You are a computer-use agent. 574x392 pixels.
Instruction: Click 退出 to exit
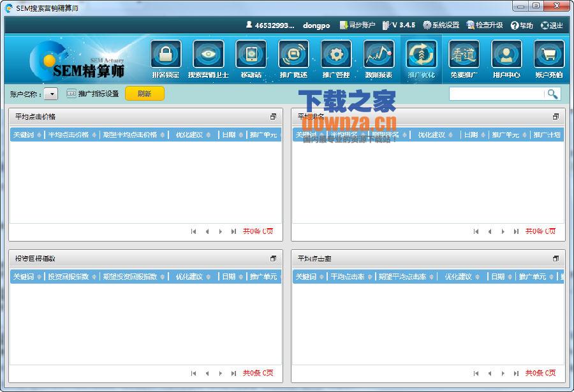(x=552, y=25)
